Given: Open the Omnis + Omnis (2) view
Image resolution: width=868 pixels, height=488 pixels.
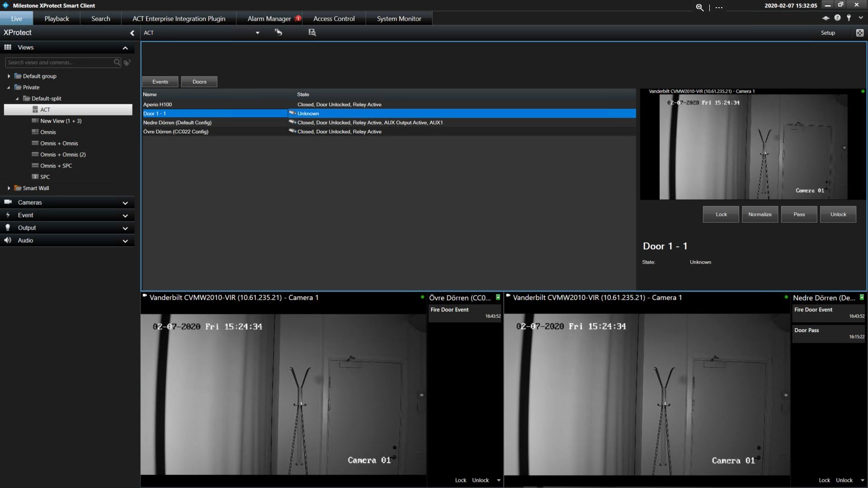Looking at the screenshot, I should coord(63,155).
